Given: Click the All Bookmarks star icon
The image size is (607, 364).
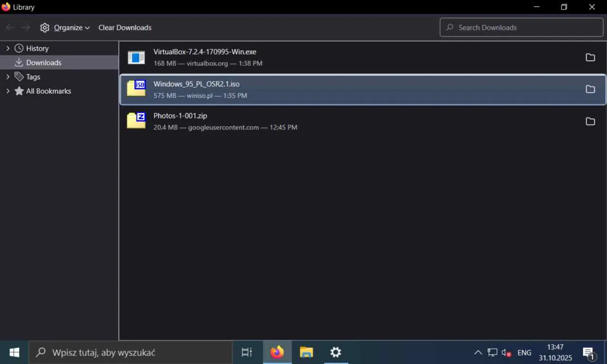Looking at the screenshot, I should (x=19, y=91).
